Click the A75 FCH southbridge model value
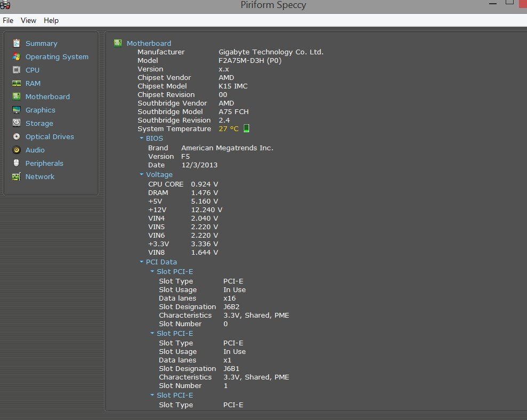Screen dimensions: 527x420 point(234,111)
